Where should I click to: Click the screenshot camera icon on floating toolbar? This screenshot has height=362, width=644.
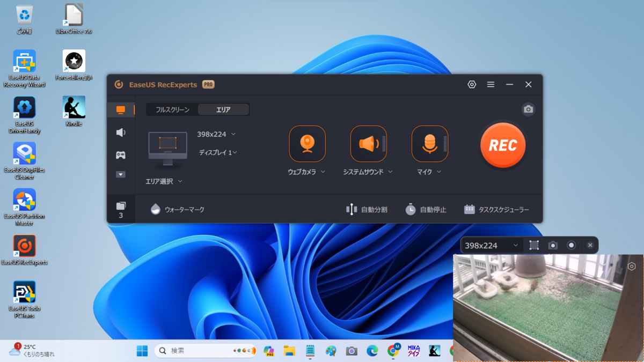pos(553,245)
